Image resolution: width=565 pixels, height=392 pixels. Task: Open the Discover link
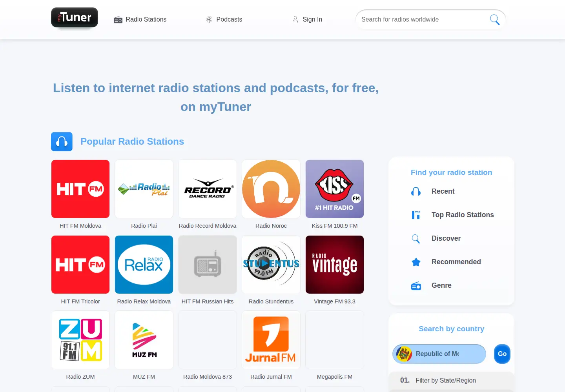[x=446, y=238]
